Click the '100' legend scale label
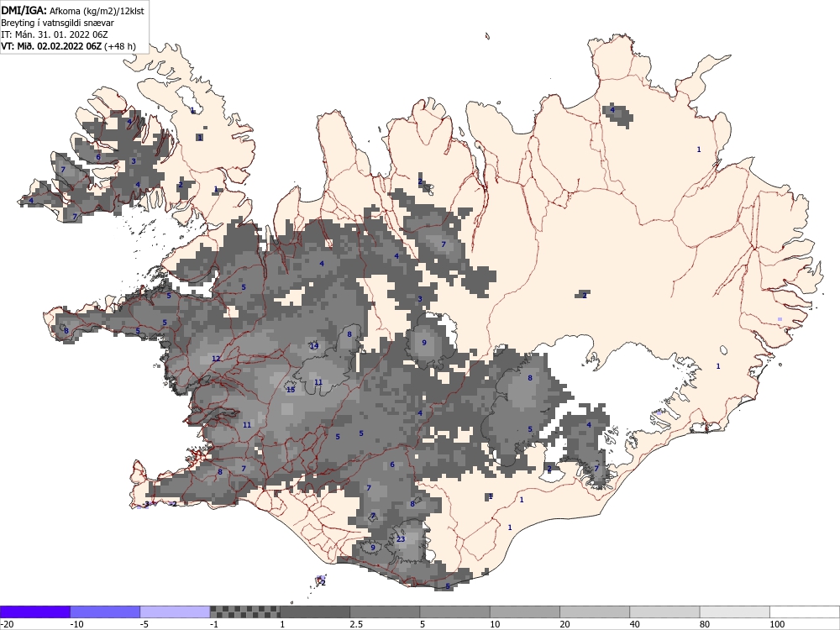Viewport: 840px width, 630px height. click(777, 624)
